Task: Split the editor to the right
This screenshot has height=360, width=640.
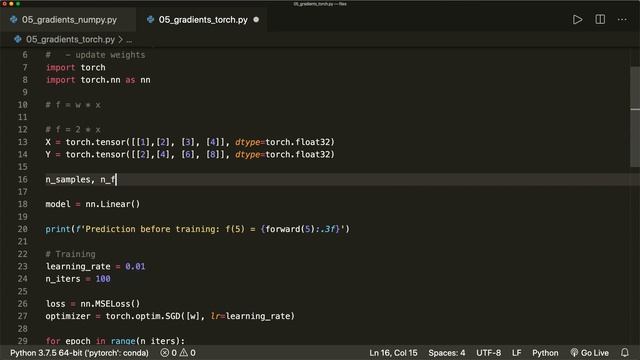Action: (x=600, y=20)
